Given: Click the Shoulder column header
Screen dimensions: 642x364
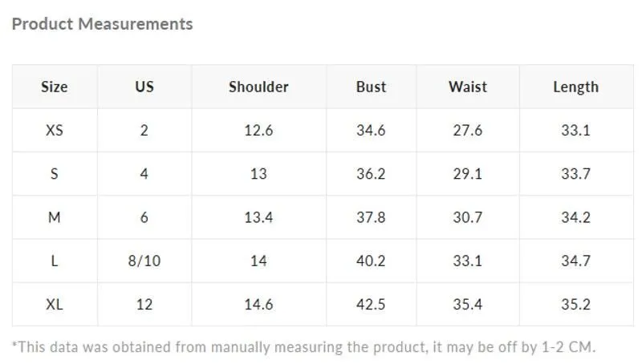Looking at the screenshot, I should (258, 87).
